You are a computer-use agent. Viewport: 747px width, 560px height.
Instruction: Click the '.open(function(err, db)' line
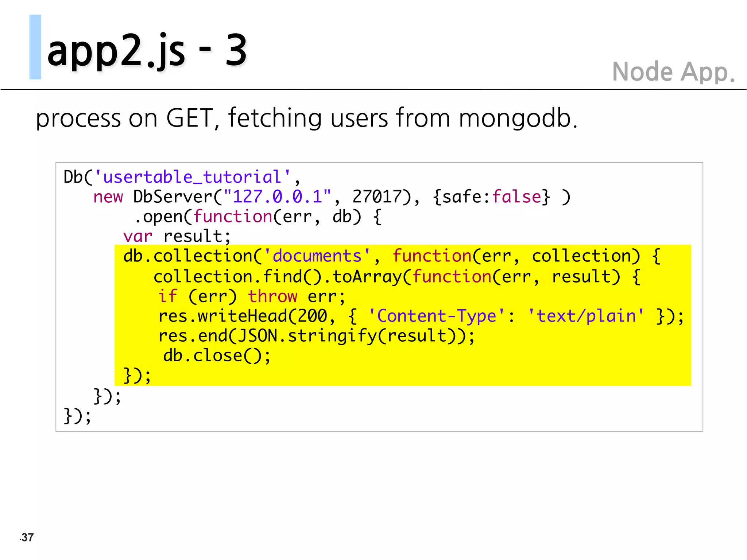coord(258,217)
